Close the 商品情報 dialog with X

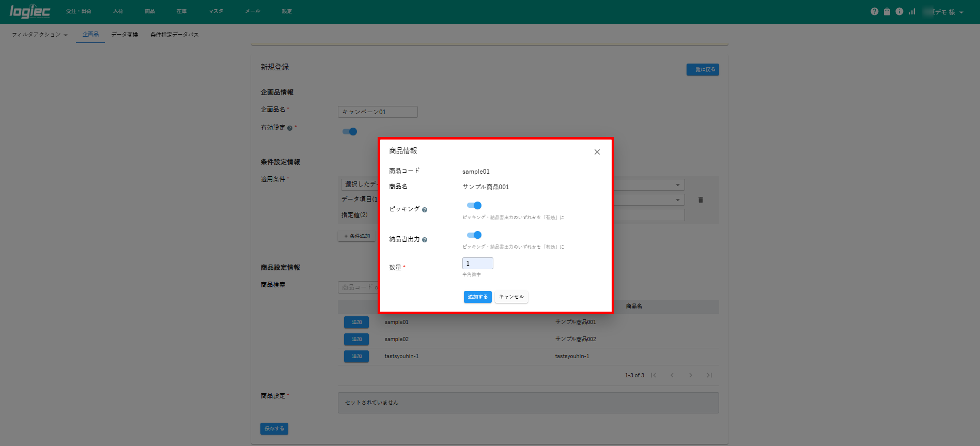coord(597,152)
